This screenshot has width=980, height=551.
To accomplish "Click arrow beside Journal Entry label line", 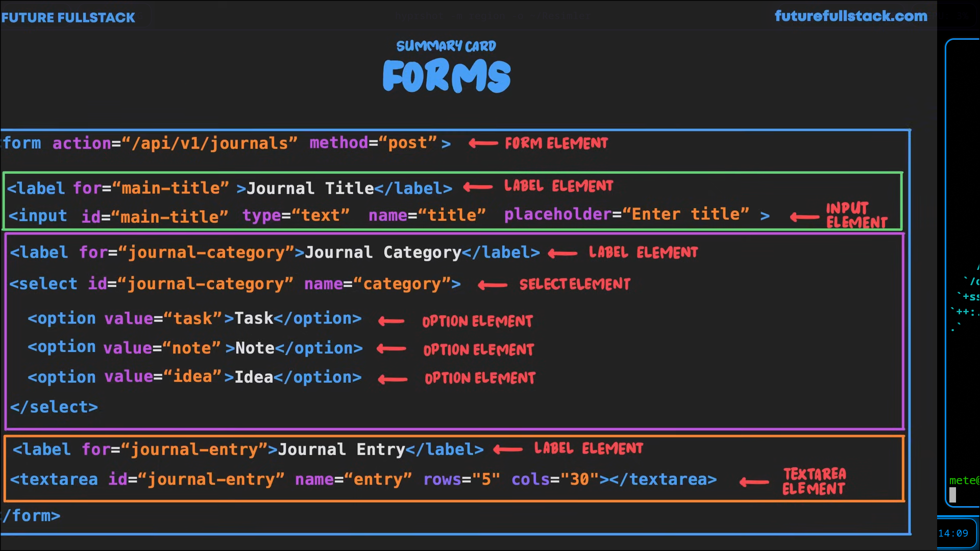I will [x=508, y=449].
